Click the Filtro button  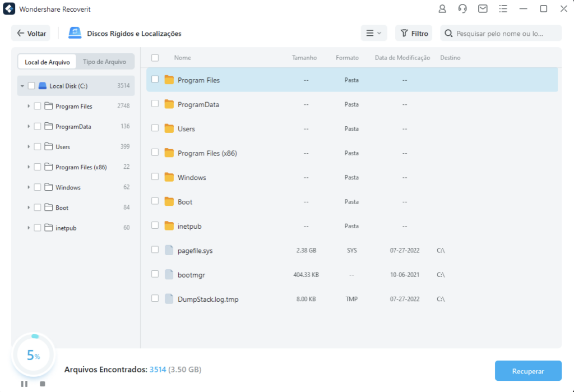[x=413, y=34]
